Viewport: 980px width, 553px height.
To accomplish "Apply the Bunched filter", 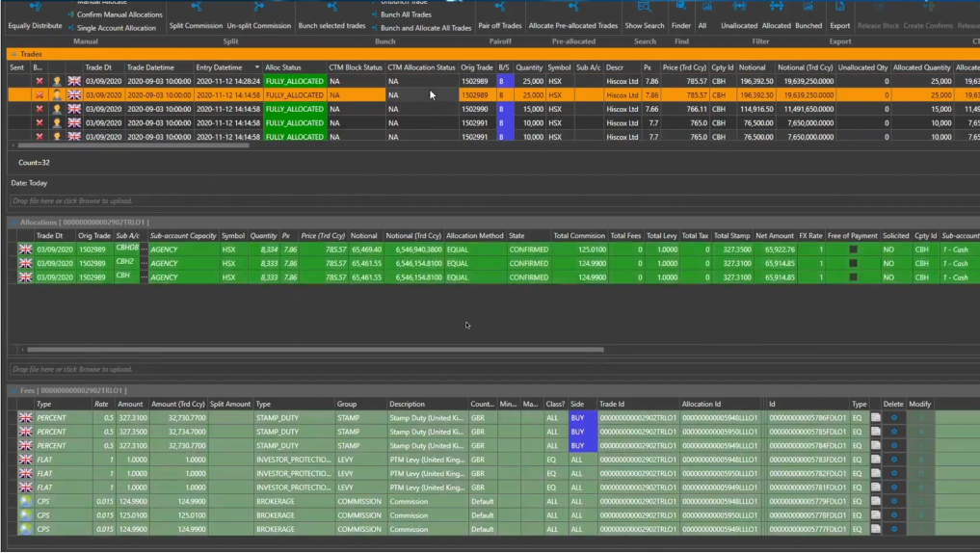I will [808, 15].
